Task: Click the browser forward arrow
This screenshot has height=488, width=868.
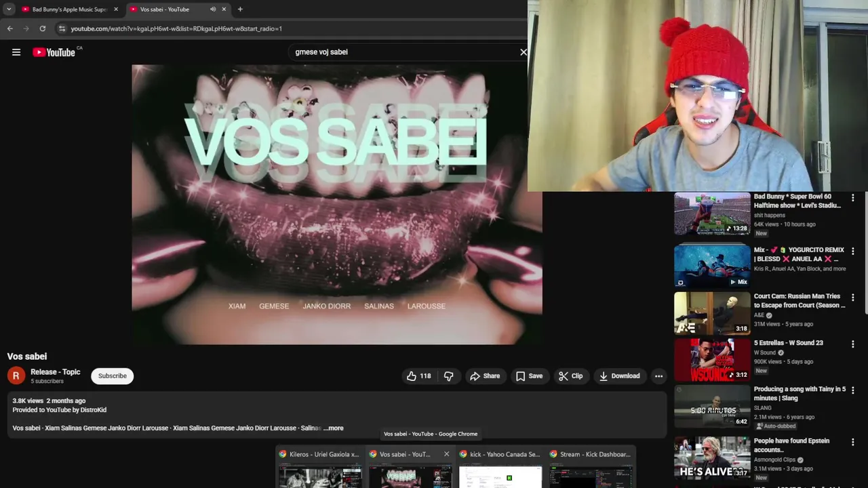Action: 26,28
